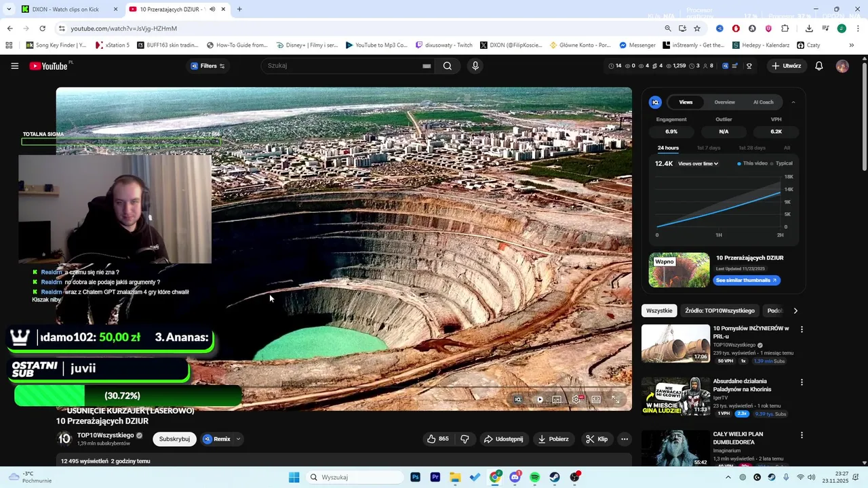Click the Utwórz create button
This screenshot has height=488, width=868.
(x=787, y=66)
